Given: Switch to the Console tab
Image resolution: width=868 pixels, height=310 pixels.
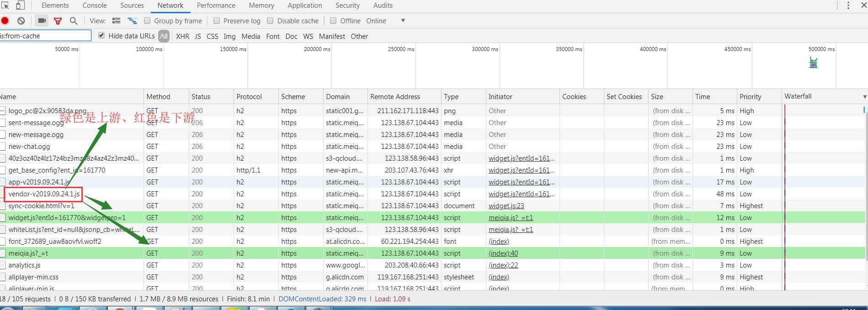Looking at the screenshot, I should tap(95, 5).
